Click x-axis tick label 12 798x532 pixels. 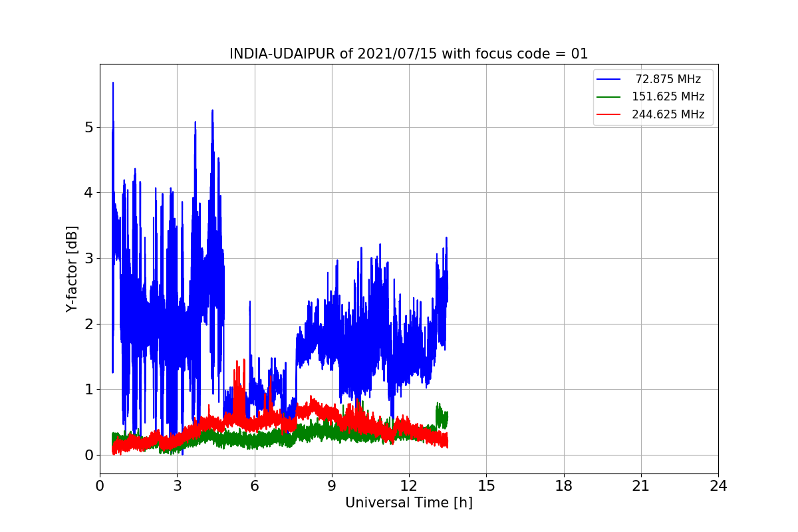(409, 486)
